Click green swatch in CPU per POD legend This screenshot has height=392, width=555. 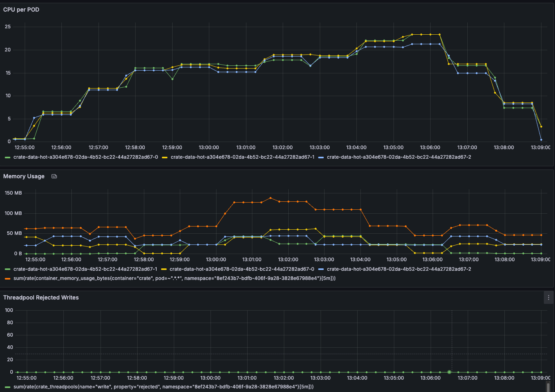pos(8,158)
